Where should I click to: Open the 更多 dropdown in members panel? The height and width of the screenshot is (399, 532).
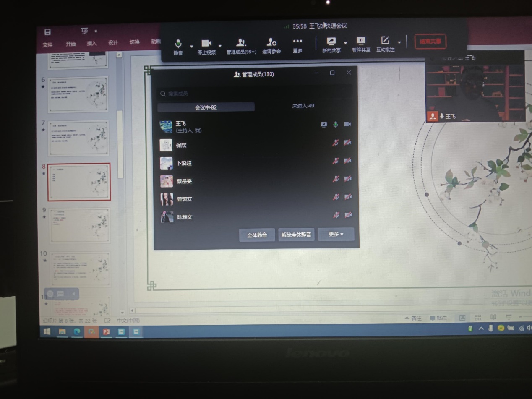[x=336, y=234]
